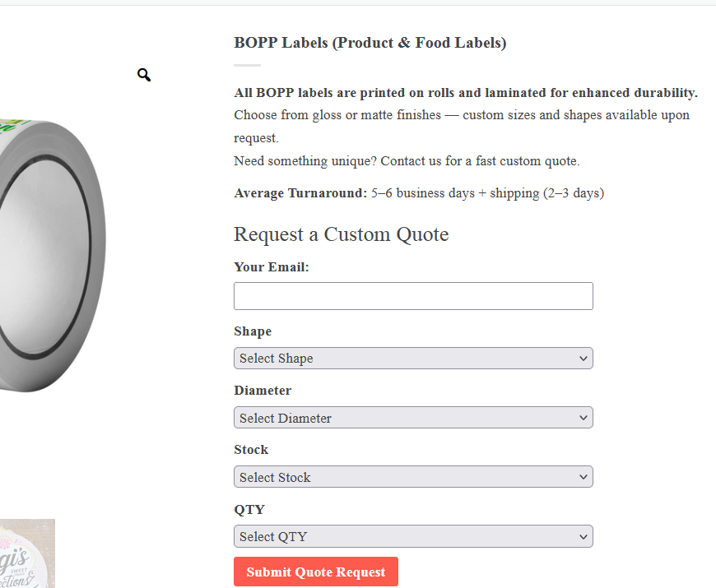Click the Average Turnaround text line
This screenshot has width=716, height=588.
[x=419, y=193]
